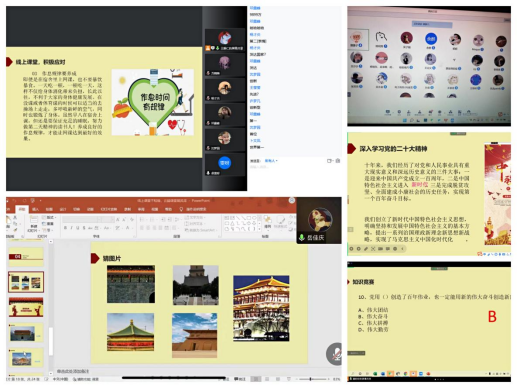Click the 岳佳庆 speaker avatar

click(320, 220)
